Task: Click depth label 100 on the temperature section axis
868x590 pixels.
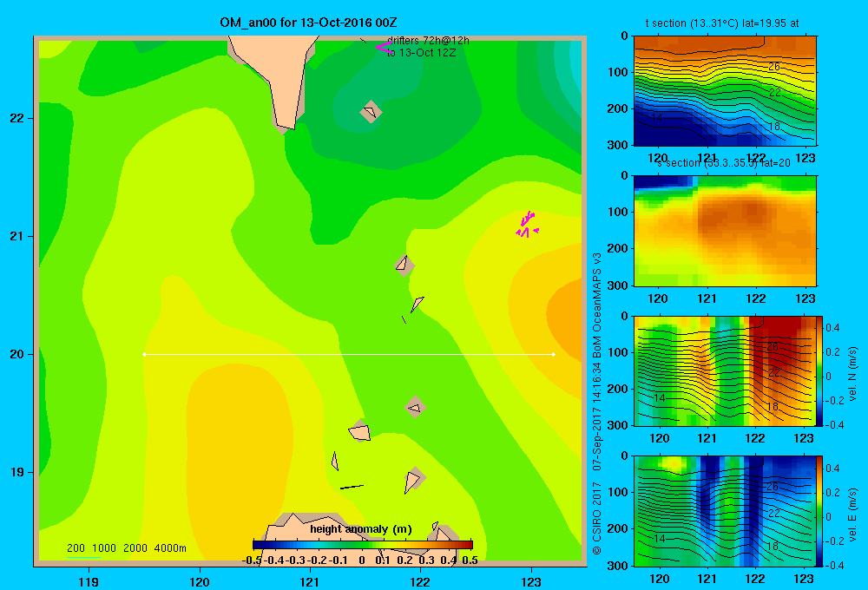Action: click(x=619, y=72)
